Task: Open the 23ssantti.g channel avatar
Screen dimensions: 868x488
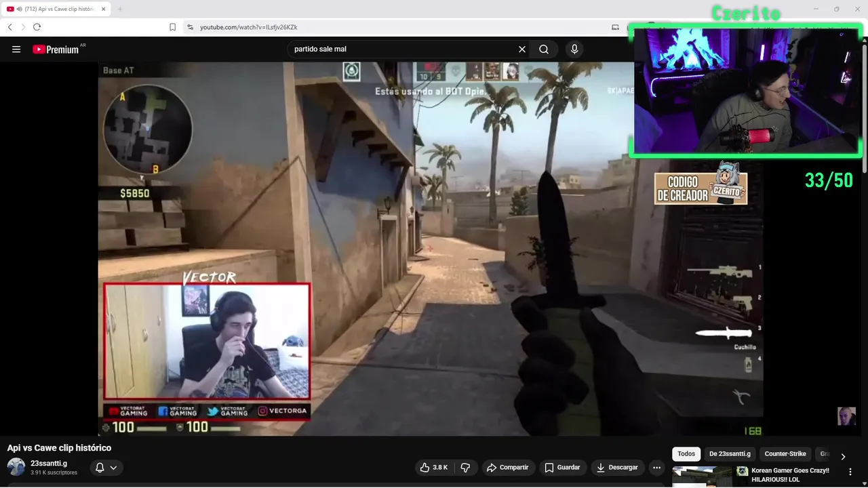Action: (x=16, y=467)
